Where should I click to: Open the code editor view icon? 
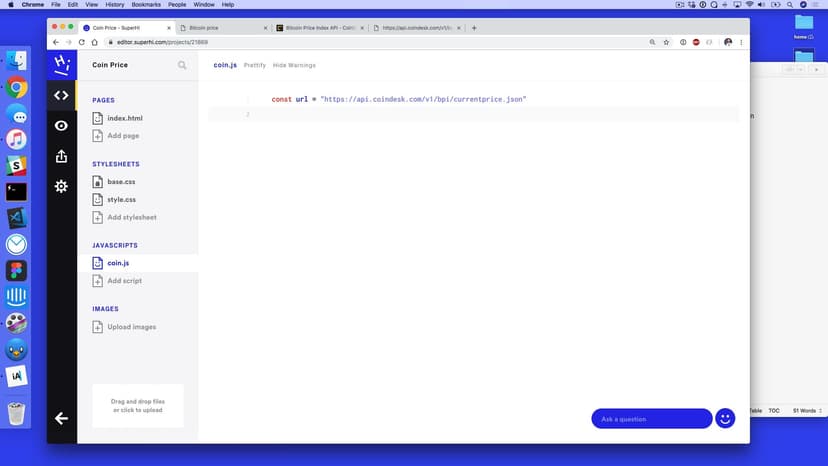[x=61, y=96]
